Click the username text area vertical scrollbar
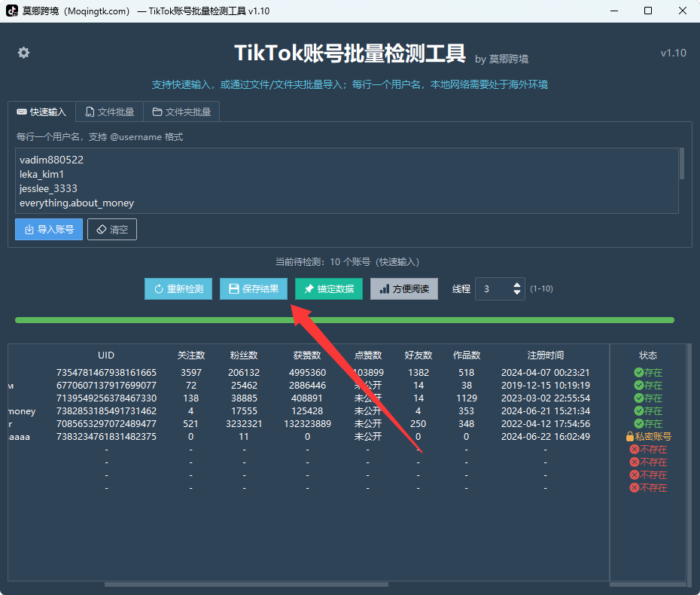The image size is (700, 595). (682, 163)
